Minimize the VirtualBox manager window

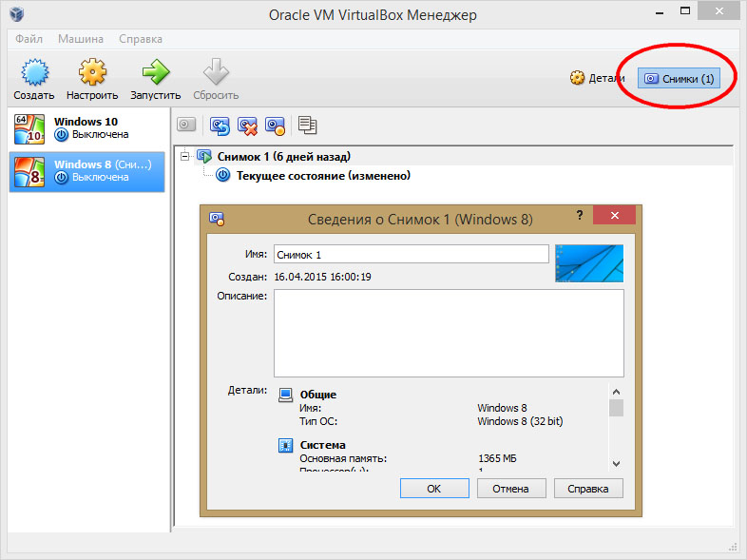(660, 12)
